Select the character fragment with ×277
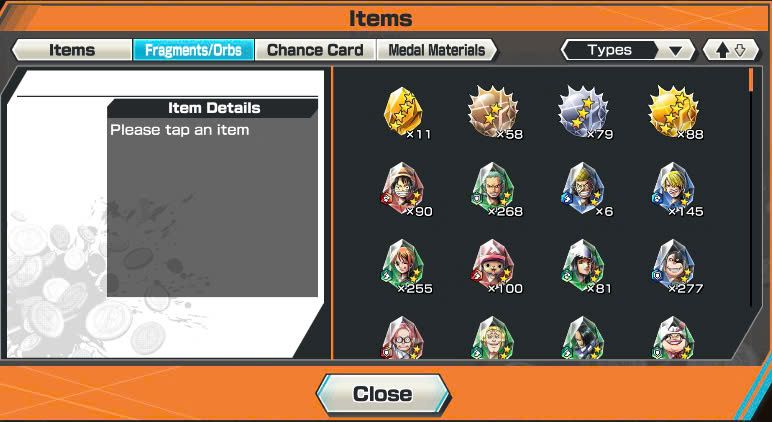 point(674,266)
